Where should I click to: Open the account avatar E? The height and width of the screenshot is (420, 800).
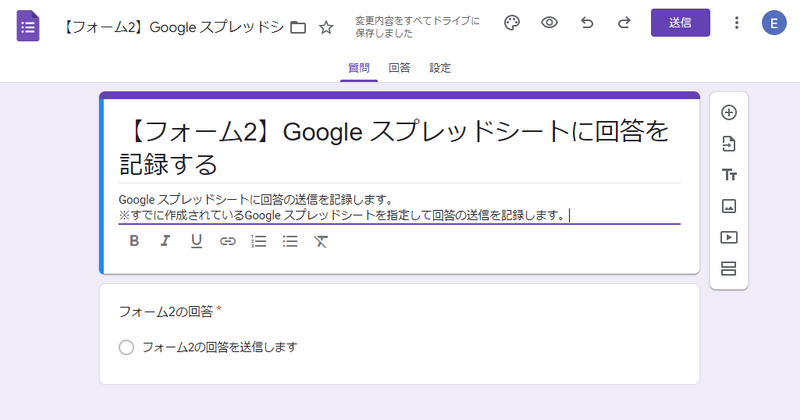(774, 23)
